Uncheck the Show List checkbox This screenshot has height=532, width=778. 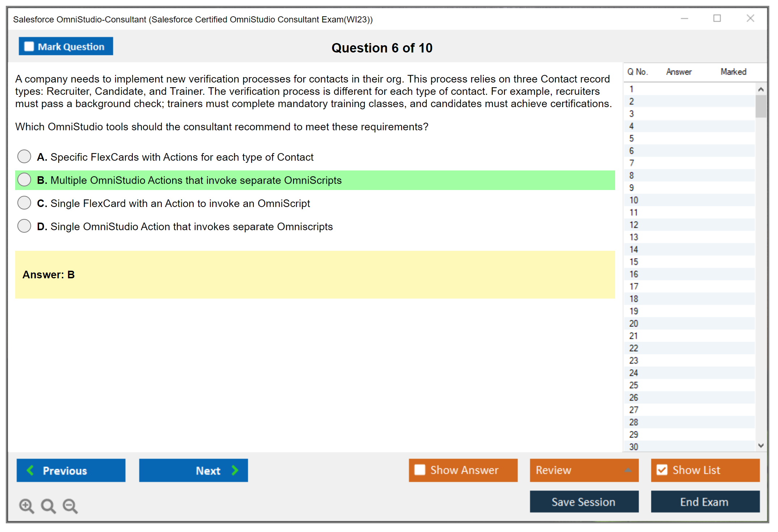pos(662,470)
